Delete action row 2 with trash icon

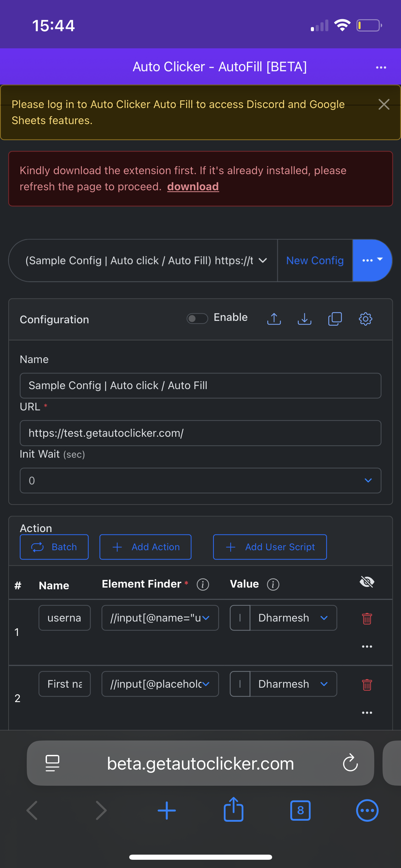point(367,685)
